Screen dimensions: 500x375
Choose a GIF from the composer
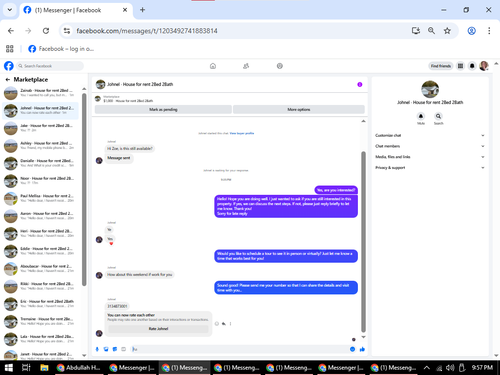click(x=123, y=349)
